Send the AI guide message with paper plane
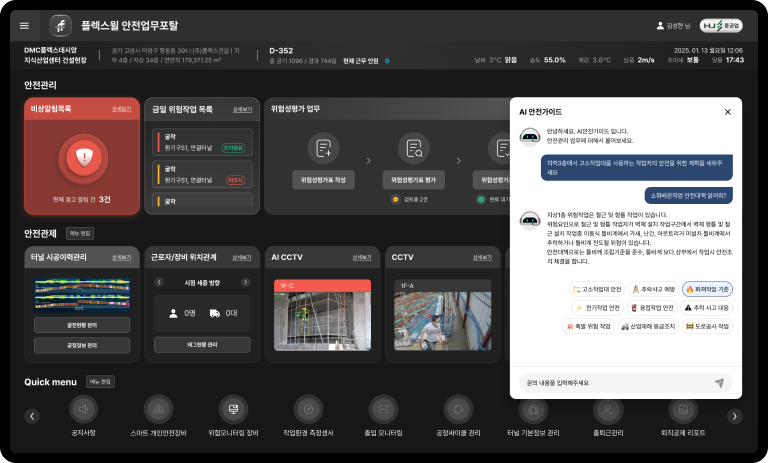This screenshot has height=463, width=768. click(719, 383)
